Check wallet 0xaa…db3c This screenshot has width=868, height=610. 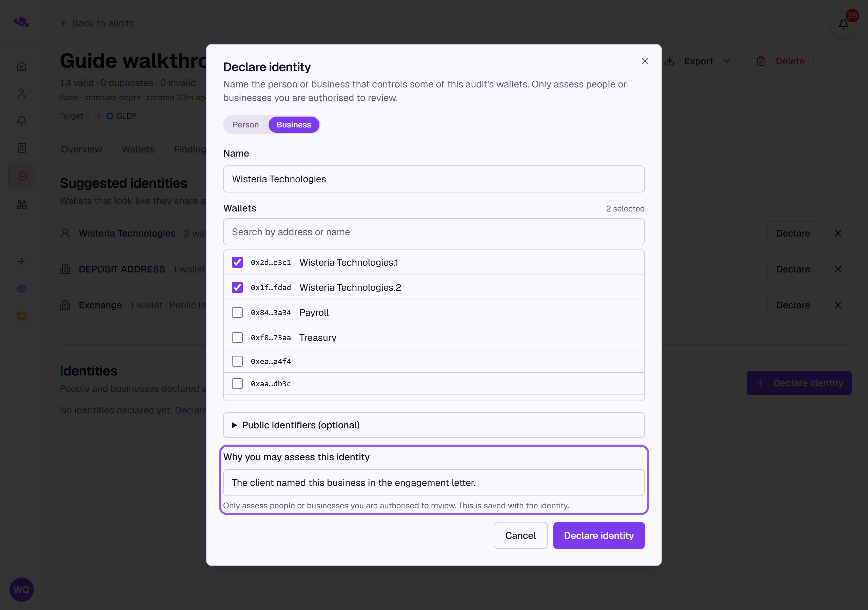(237, 384)
